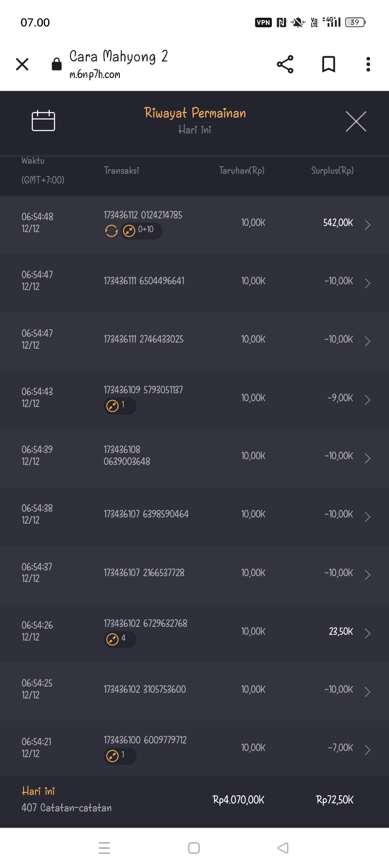This screenshot has height=868, width=389.
Task: Close the Riwayat Permainan panel
Action: (x=356, y=121)
